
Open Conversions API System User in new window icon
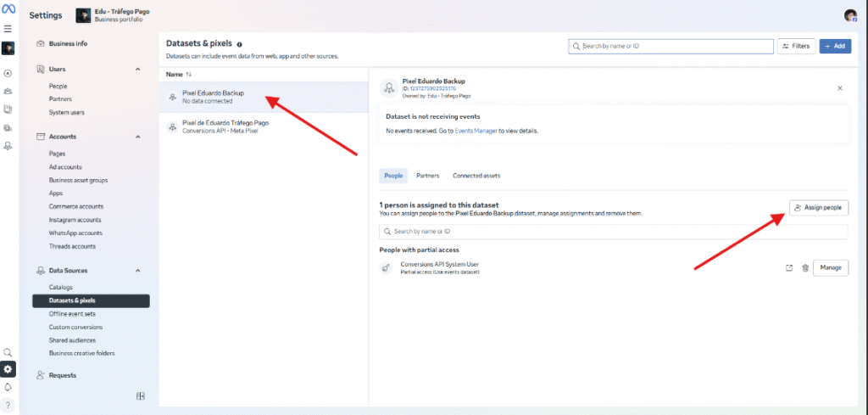pos(789,268)
